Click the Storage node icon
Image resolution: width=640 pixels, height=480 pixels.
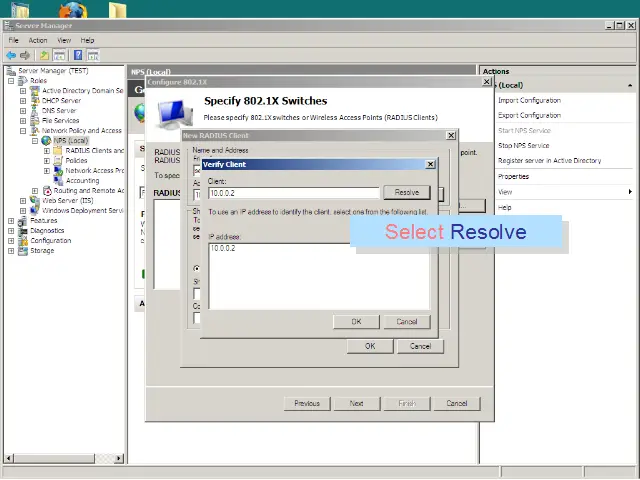coord(22,251)
